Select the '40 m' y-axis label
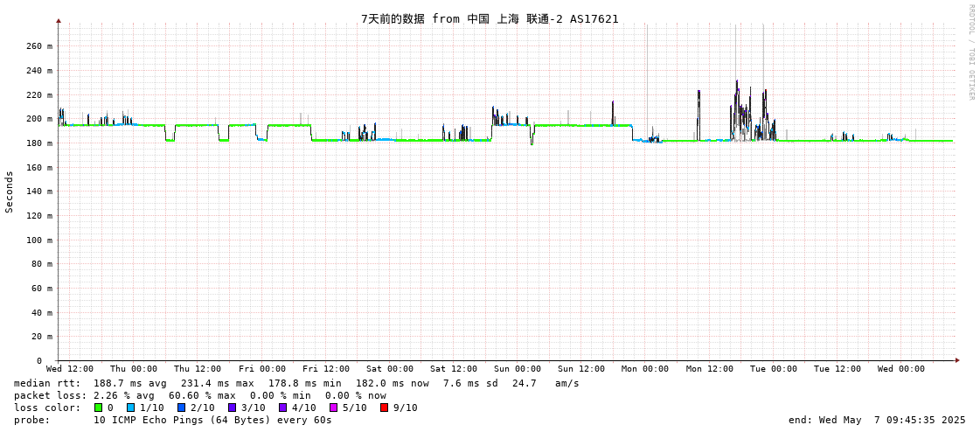Viewport: 980px width, 432px height. (42, 312)
